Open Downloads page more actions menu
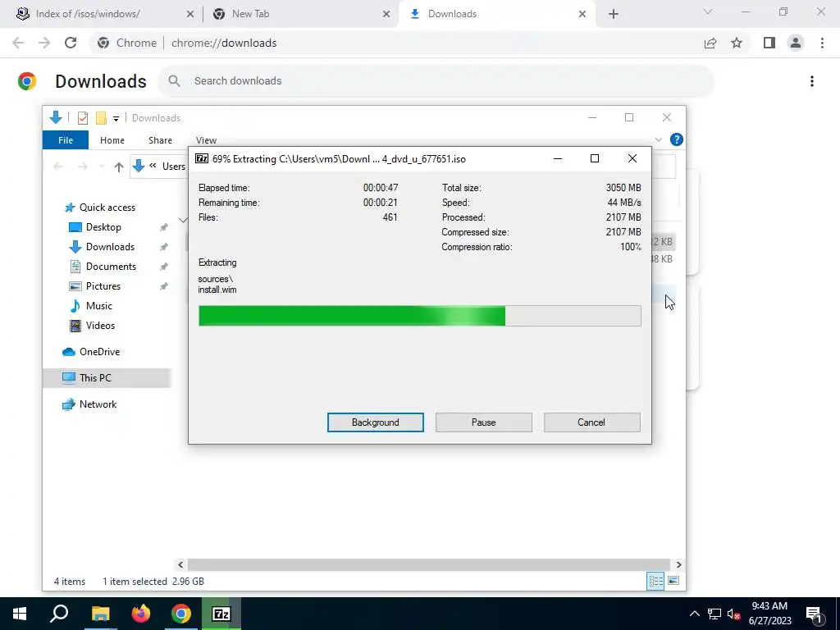 812,81
